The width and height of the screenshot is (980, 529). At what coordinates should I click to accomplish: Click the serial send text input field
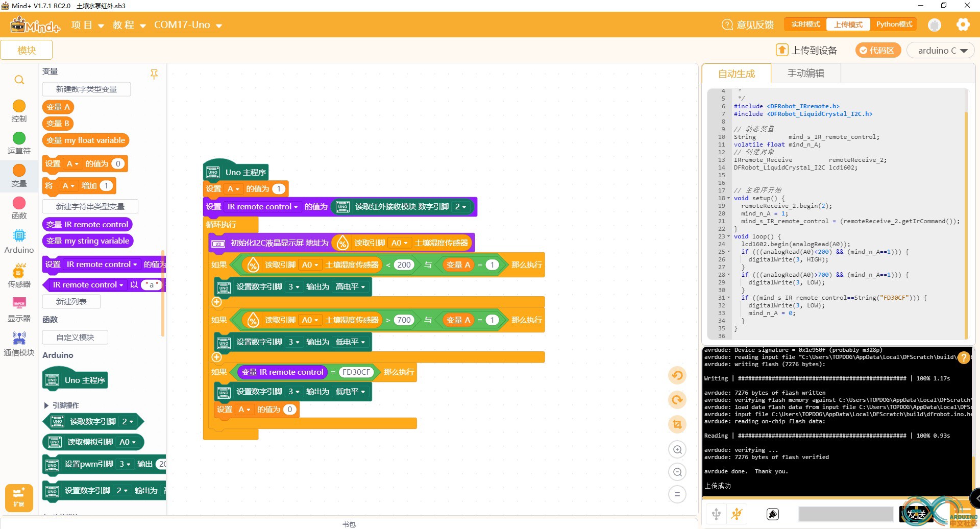(846, 514)
